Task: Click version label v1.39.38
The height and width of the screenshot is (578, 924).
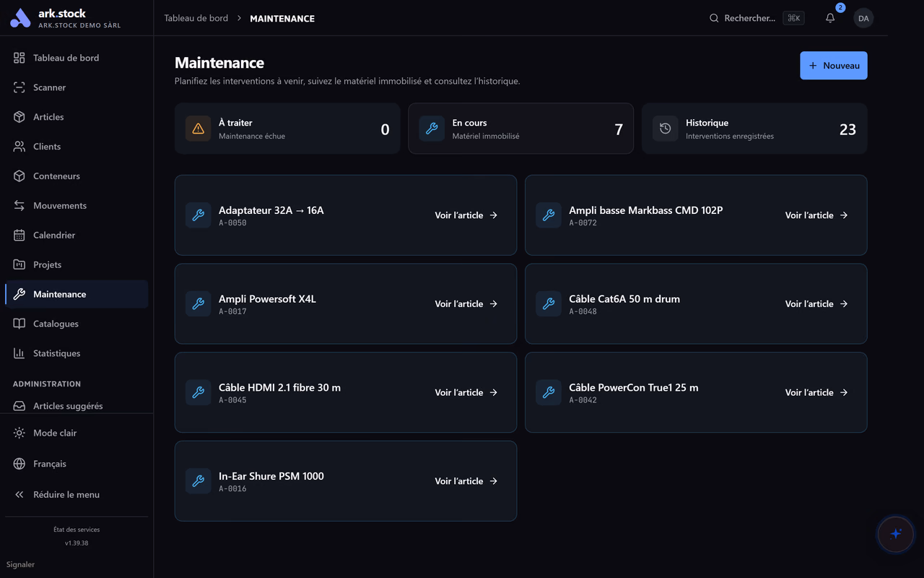Action: 77,543
